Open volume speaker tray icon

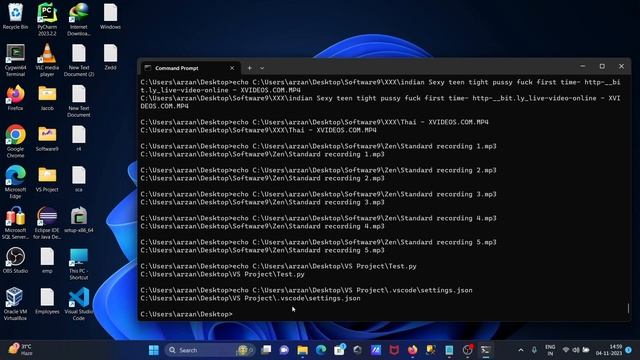point(576,350)
